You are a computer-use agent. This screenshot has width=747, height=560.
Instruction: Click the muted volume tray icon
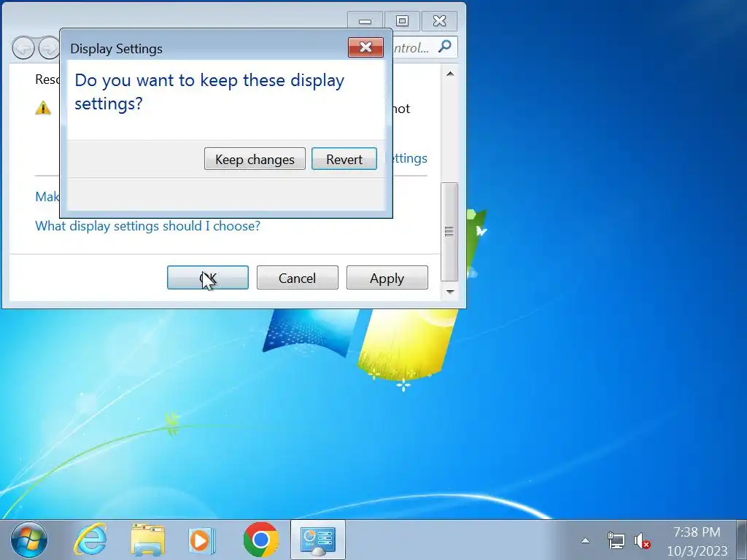click(x=642, y=541)
